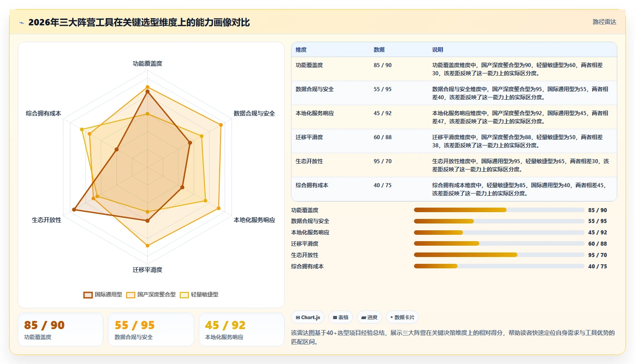This screenshot has height=364, width=635.
Task: Click the 说明 table column header
Action: click(x=438, y=50)
